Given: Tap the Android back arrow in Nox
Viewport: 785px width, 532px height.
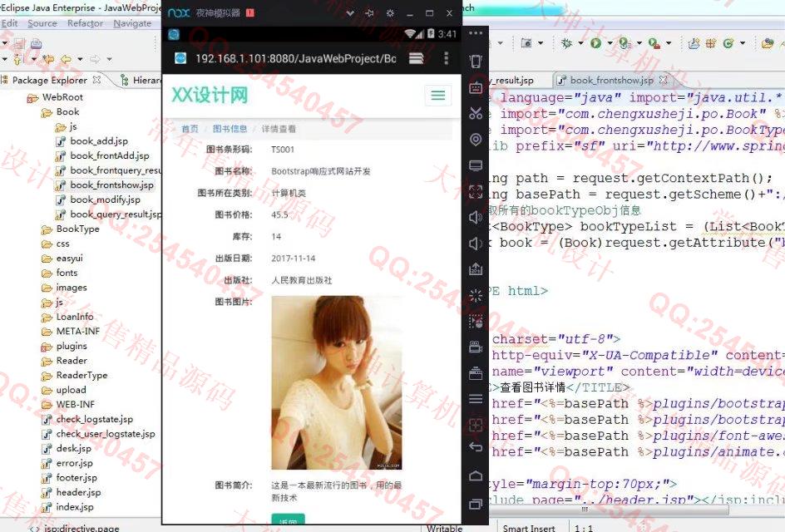Looking at the screenshot, I should click(476, 447).
